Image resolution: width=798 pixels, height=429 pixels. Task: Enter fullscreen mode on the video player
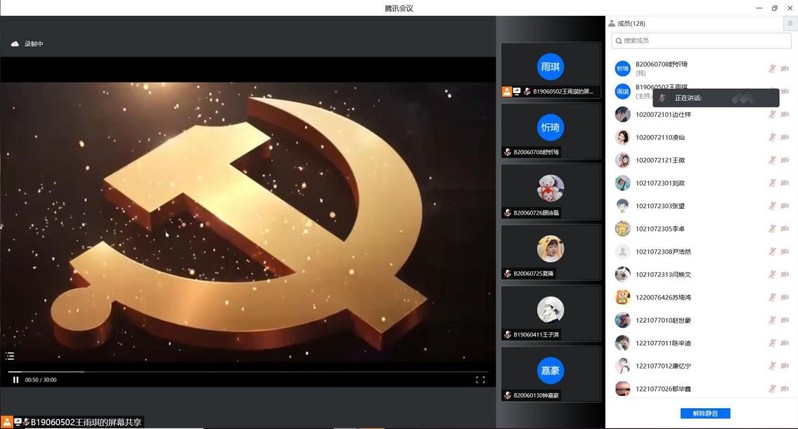480,380
